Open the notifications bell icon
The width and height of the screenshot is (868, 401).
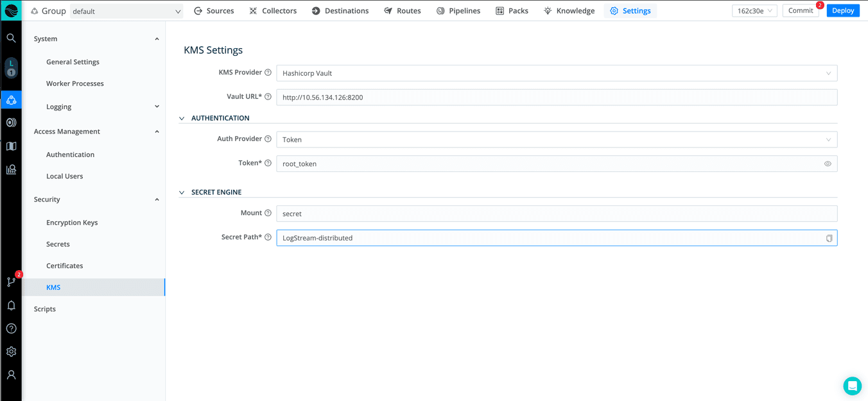click(x=11, y=305)
